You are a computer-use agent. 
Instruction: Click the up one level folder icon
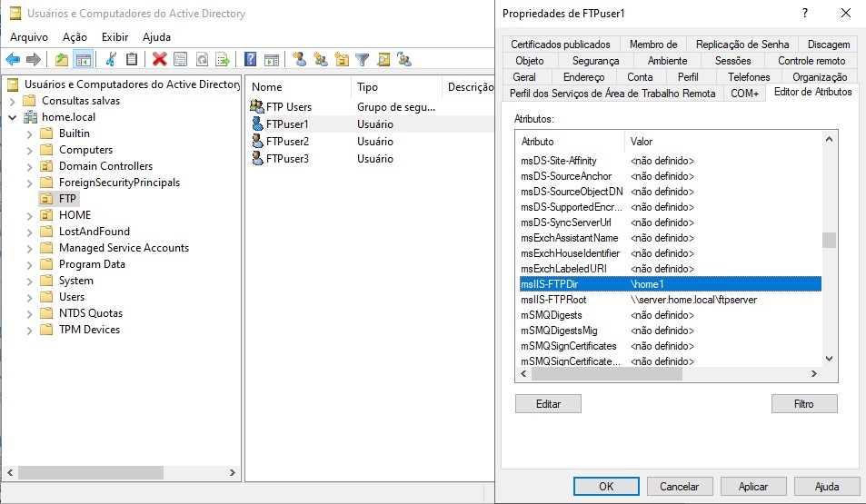61,59
